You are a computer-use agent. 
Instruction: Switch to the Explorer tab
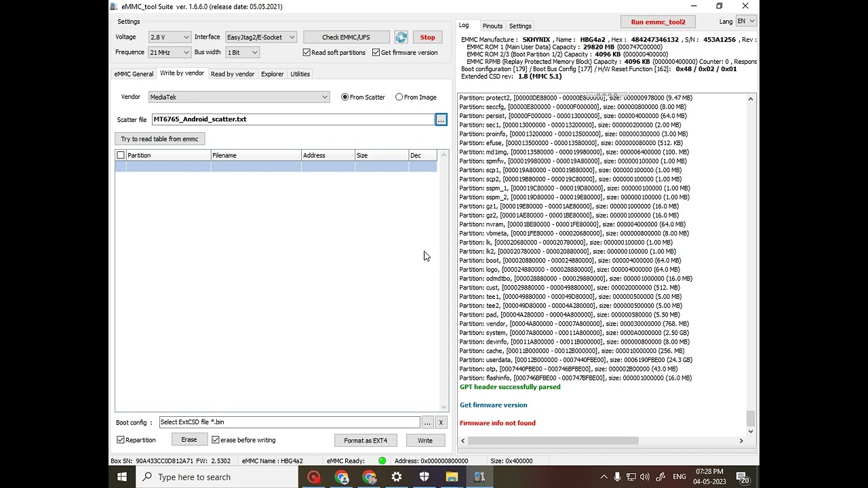pos(273,74)
